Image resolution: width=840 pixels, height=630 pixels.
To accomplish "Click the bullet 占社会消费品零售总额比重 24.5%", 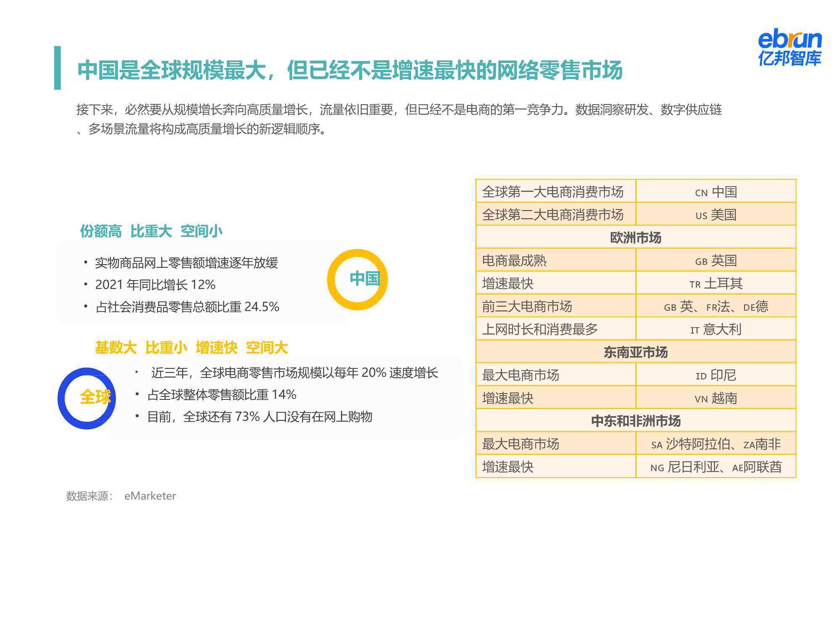I will coord(187,307).
